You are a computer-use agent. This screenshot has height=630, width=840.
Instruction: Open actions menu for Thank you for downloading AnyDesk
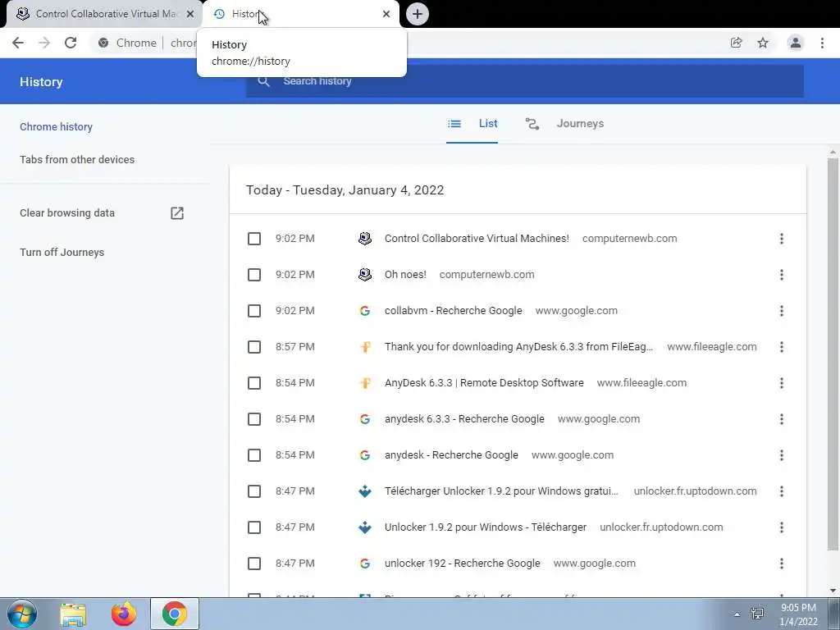click(x=782, y=347)
